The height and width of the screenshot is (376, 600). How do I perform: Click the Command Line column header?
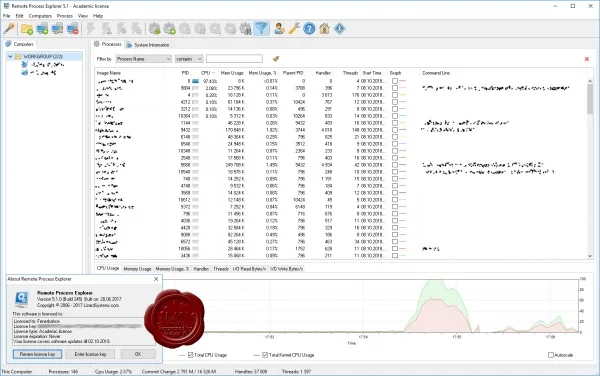436,73
